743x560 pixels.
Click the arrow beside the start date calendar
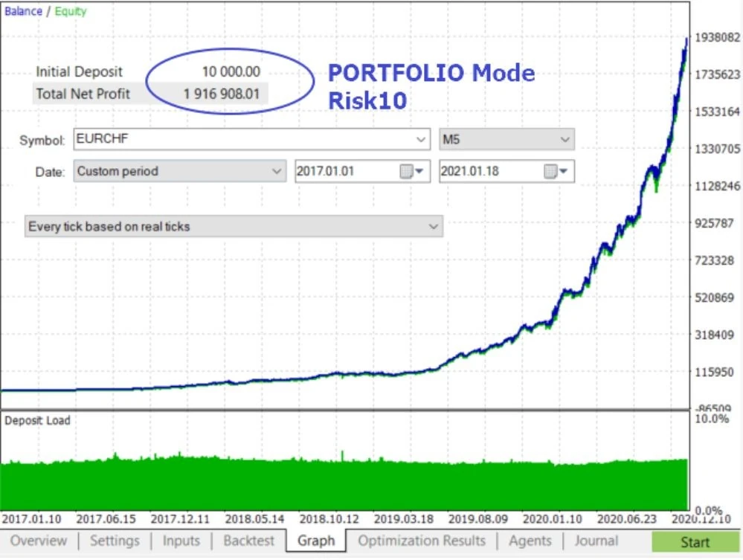point(419,172)
